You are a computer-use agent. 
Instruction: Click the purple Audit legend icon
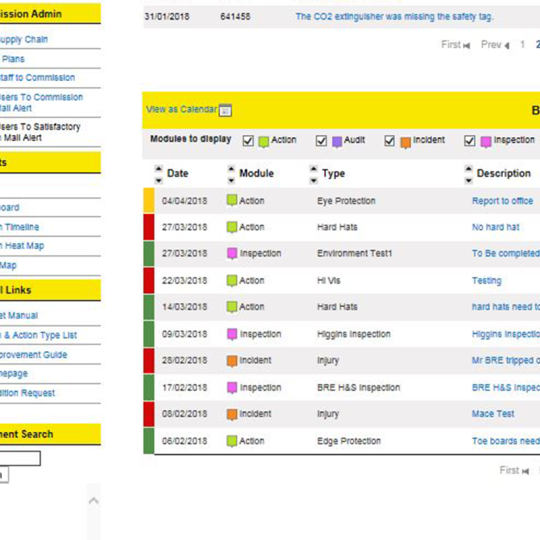[x=337, y=142]
